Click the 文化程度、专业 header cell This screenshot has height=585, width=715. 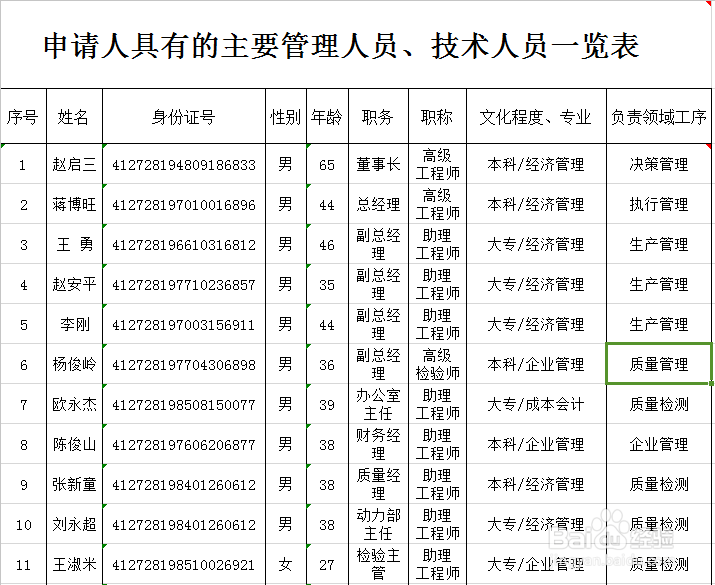pyautogui.click(x=536, y=116)
